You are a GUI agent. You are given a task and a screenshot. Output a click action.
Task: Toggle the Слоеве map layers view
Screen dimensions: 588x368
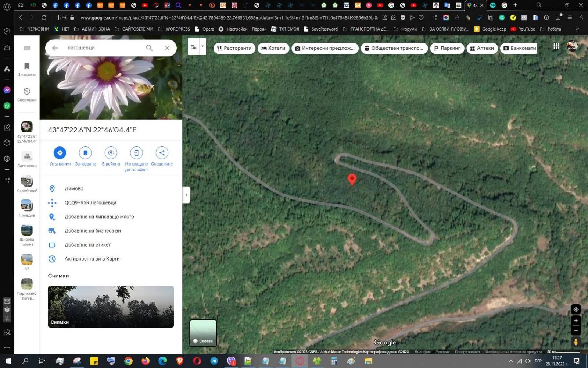click(203, 333)
